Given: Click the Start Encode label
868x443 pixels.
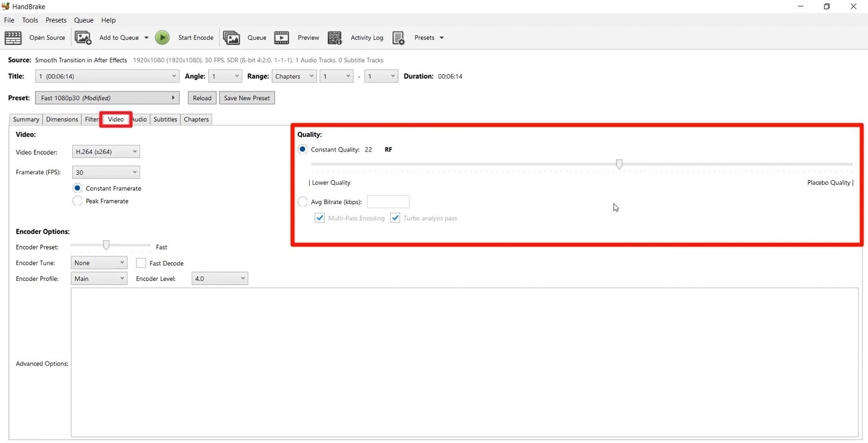Looking at the screenshot, I should 196,38.
